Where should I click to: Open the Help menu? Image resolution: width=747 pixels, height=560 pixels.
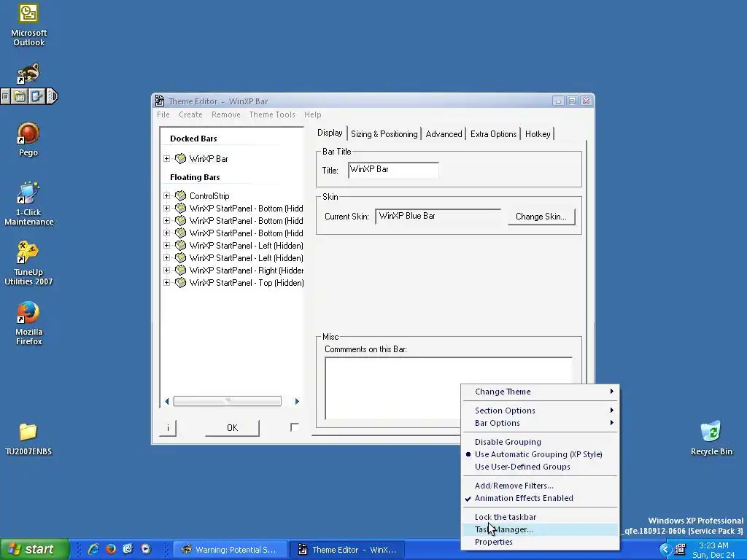(x=312, y=114)
